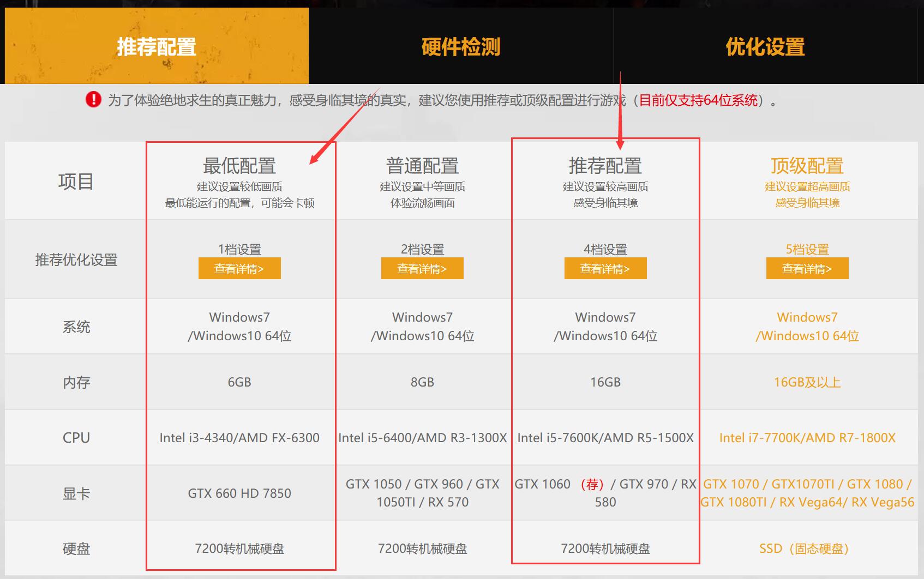Click 查看详情 under 2档设置

point(422,268)
